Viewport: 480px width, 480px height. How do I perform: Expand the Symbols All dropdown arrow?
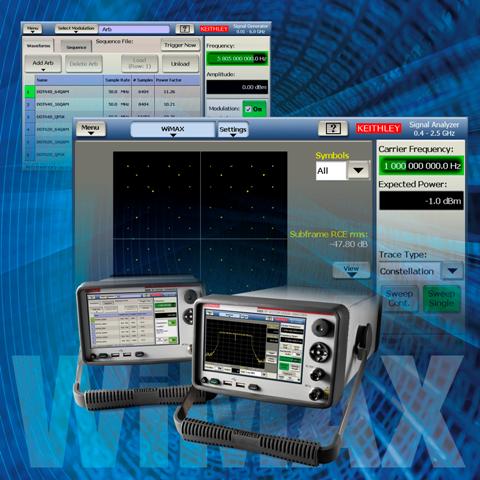pyautogui.click(x=358, y=171)
